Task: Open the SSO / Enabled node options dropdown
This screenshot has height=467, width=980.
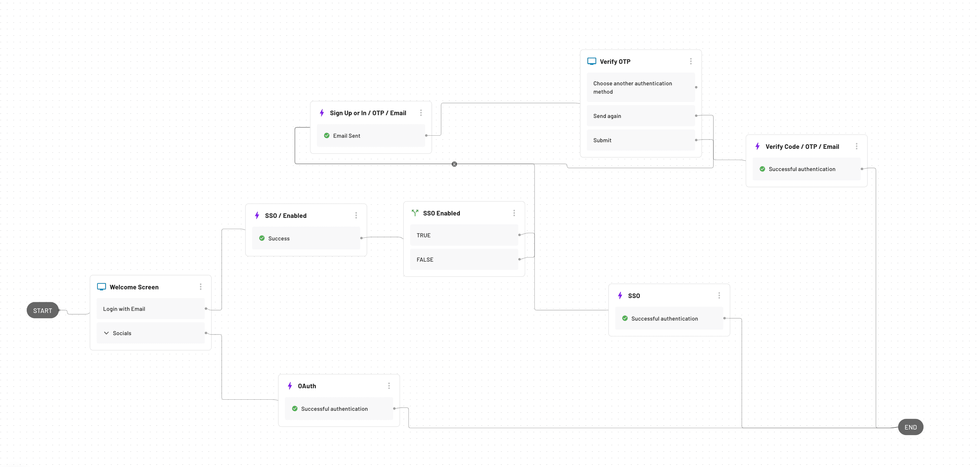Action: pyautogui.click(x=356, y=215)
